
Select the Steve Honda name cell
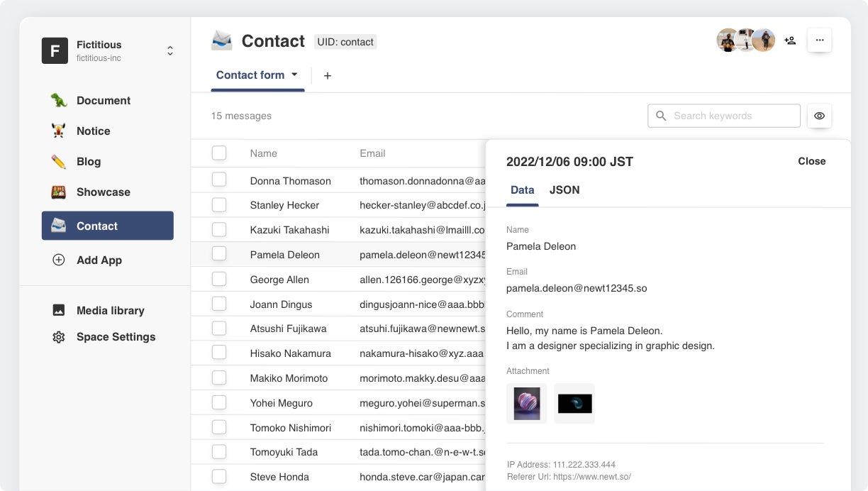(x=279, y=477)
